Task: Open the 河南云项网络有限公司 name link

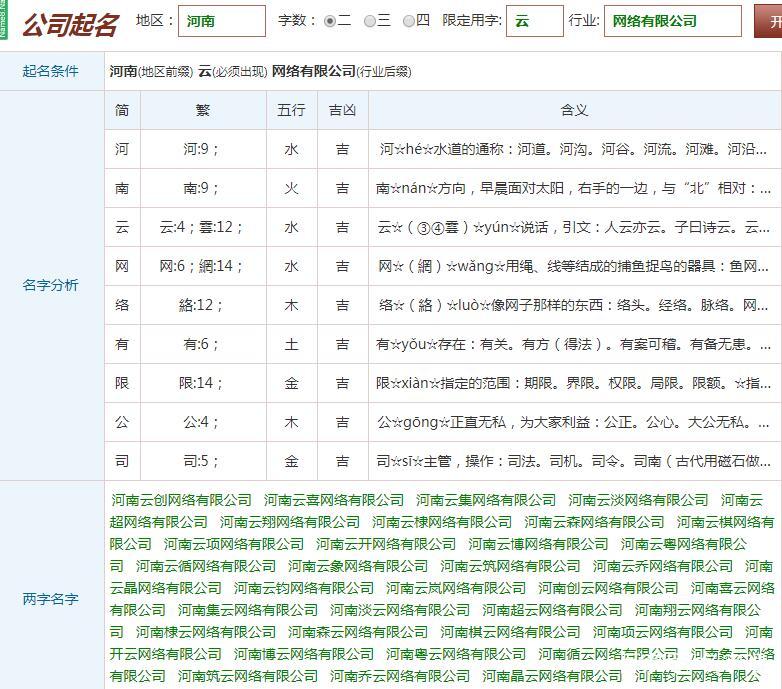Action: pyautogui.click(x=234, y=544)
